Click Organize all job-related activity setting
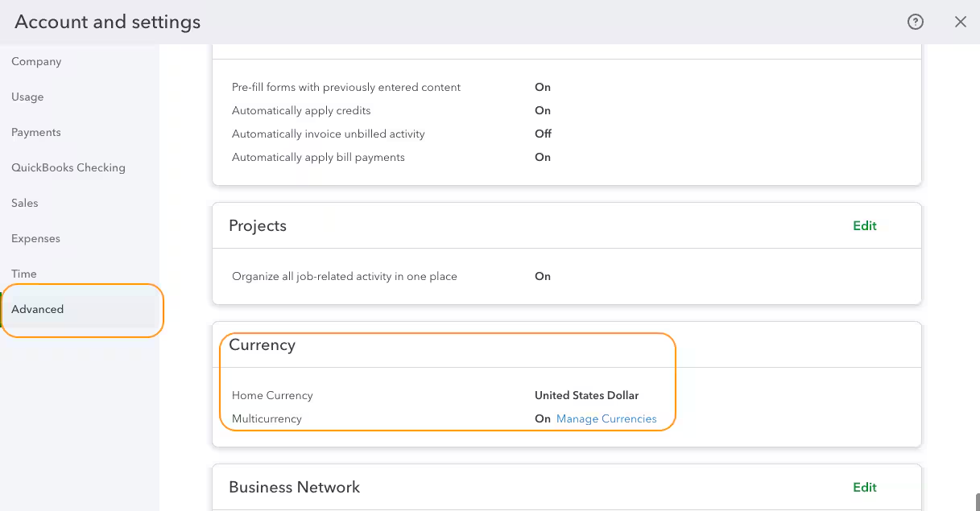980x511 pixels. pos(344,277)
